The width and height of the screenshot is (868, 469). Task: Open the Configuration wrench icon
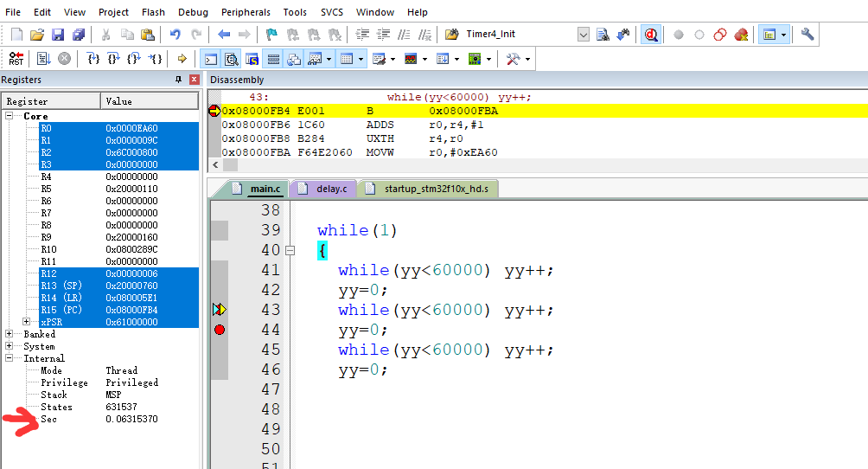[x=807, y=35]
